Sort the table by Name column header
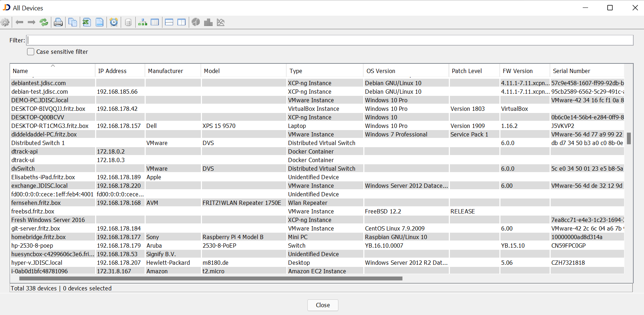The image size is (644, 315). click(x=20, y=71)
